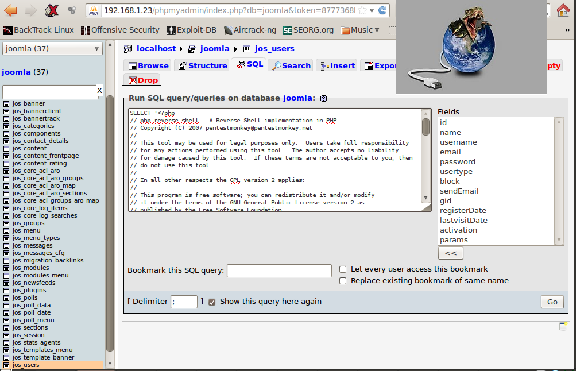Screen dimensions: 588x371
Task: Open the joomla (37) database dropdown
Action: click(x=52, y=48)
